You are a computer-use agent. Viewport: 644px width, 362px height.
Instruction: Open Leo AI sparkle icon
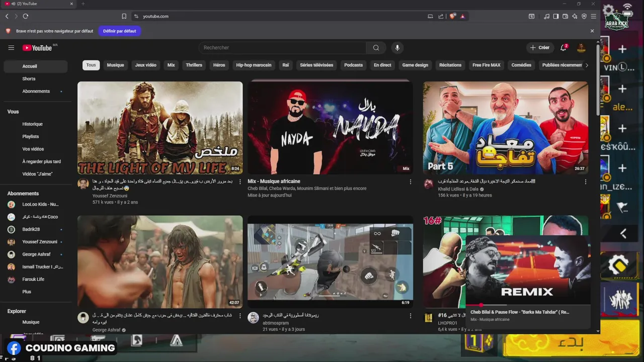click(x=575, y=16)
